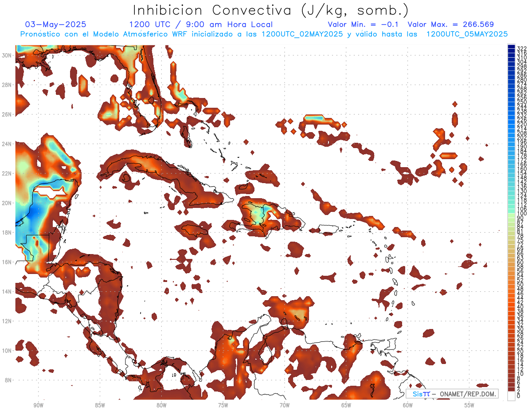The width and height of the screenshot is (532, 411).
Task: Click the 75W longitude label
Action: [223, 405]
